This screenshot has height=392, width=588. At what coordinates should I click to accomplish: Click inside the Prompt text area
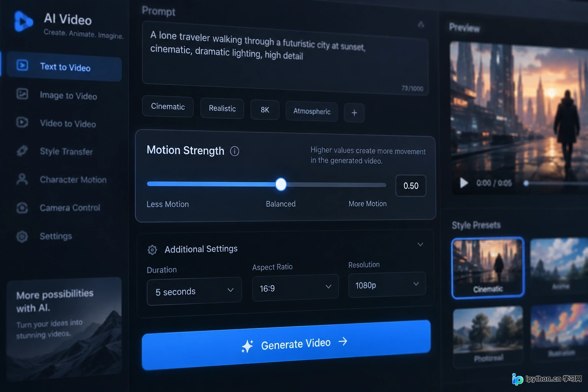pyautogui.click(x=285, y=57)
